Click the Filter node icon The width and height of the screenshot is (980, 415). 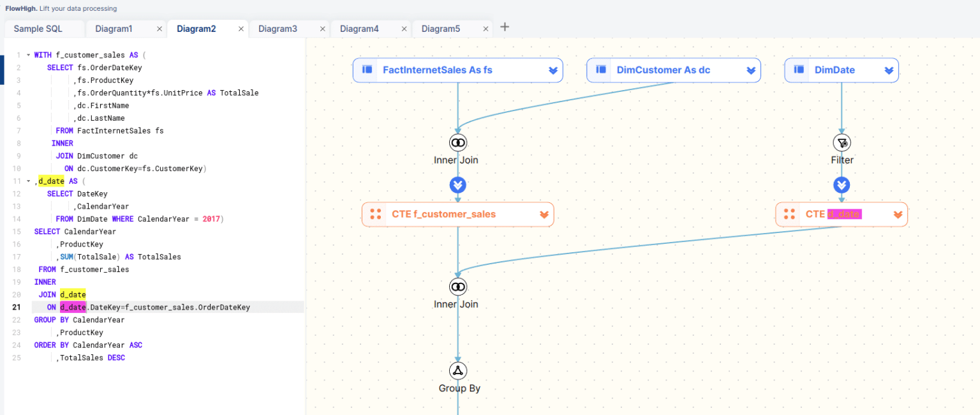[x=842, y=142]
